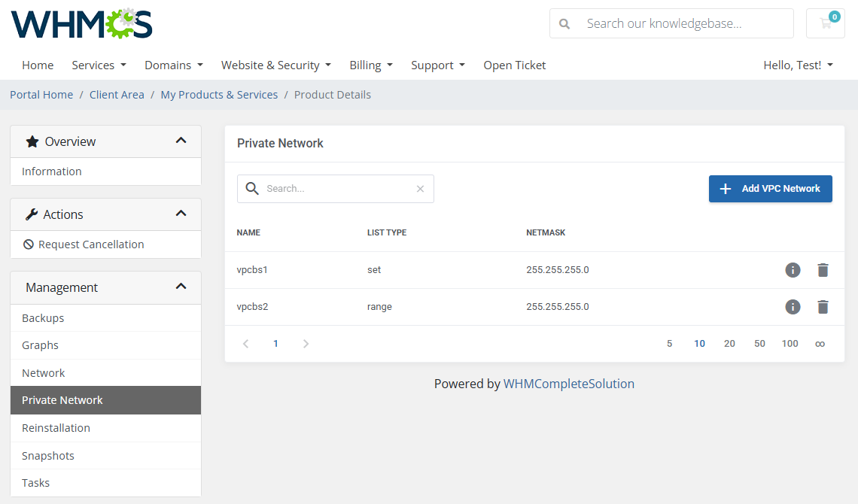Follow the WHMCompleteSolution link
This screenshot has width=858, height=504.
pos(568,384)
